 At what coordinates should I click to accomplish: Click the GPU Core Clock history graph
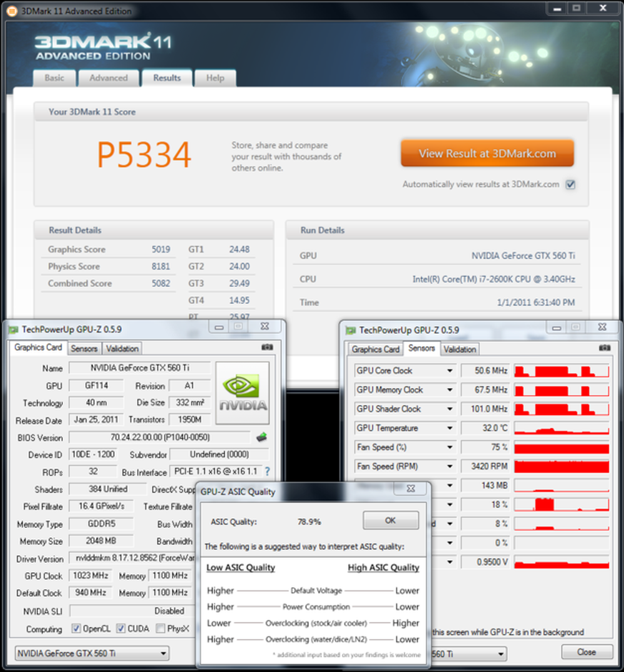pyautogui.click(x=562, y=371)
